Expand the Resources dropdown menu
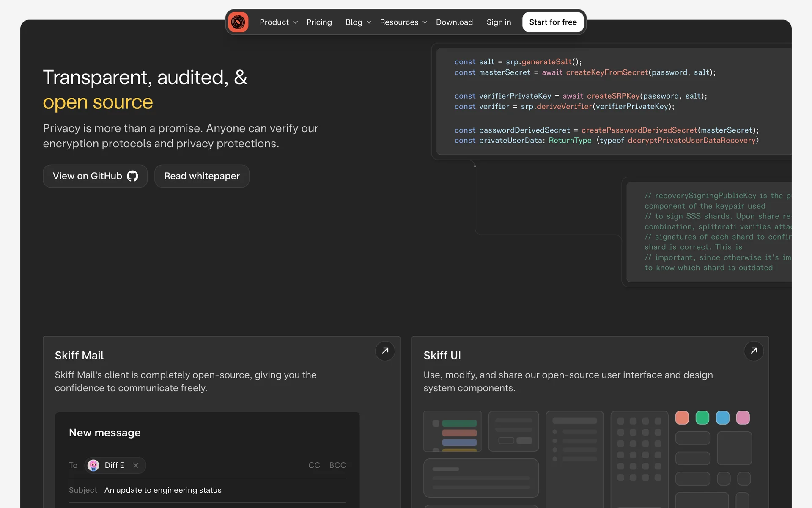812x508 pixels. click(403, 22)
